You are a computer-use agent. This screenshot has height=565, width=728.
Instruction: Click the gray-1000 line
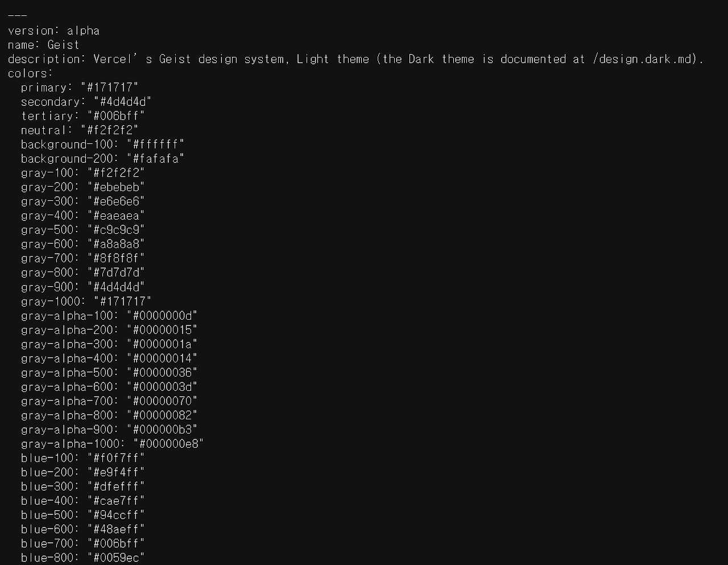86,301
